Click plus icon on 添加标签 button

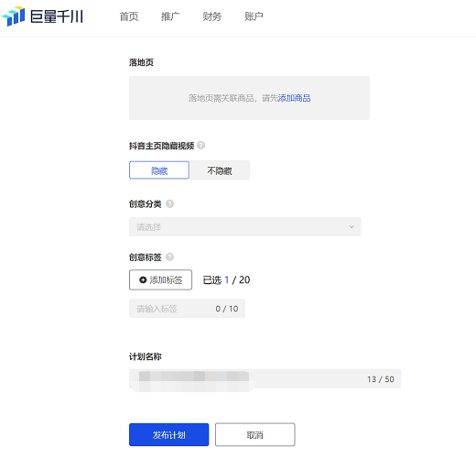click(x=143, y=279)
